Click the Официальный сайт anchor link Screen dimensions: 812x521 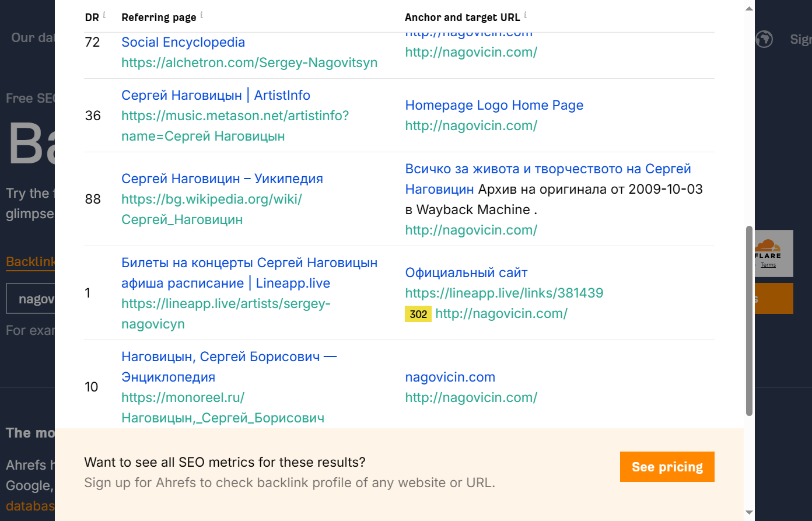tap(466, 272)
